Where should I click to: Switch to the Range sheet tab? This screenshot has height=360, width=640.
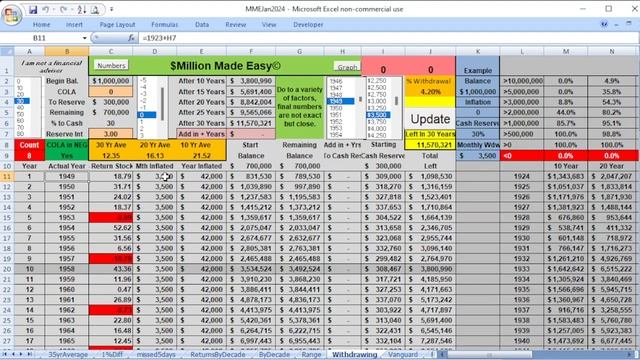[311, 354]
